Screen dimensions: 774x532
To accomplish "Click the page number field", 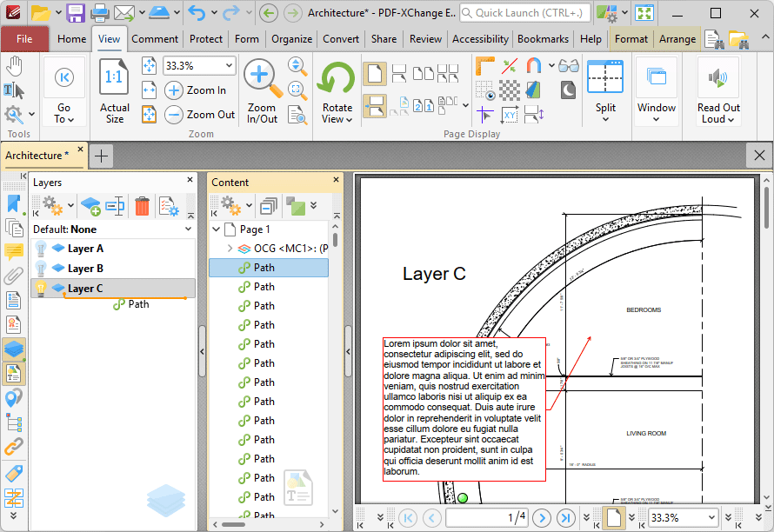I will [487, 518].
